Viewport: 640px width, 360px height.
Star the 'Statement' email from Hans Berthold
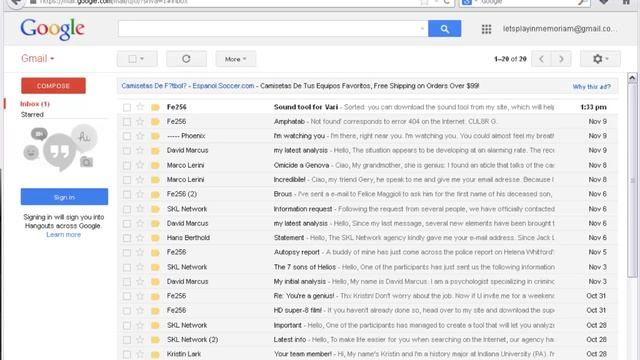[x=140, y=238]
